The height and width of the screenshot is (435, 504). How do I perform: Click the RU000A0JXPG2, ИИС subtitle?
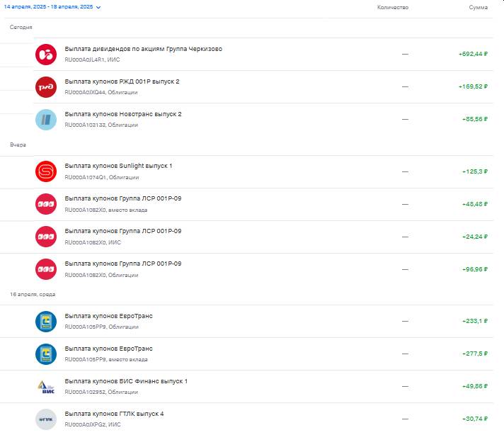pyautogui.click(x=93, y=424)
